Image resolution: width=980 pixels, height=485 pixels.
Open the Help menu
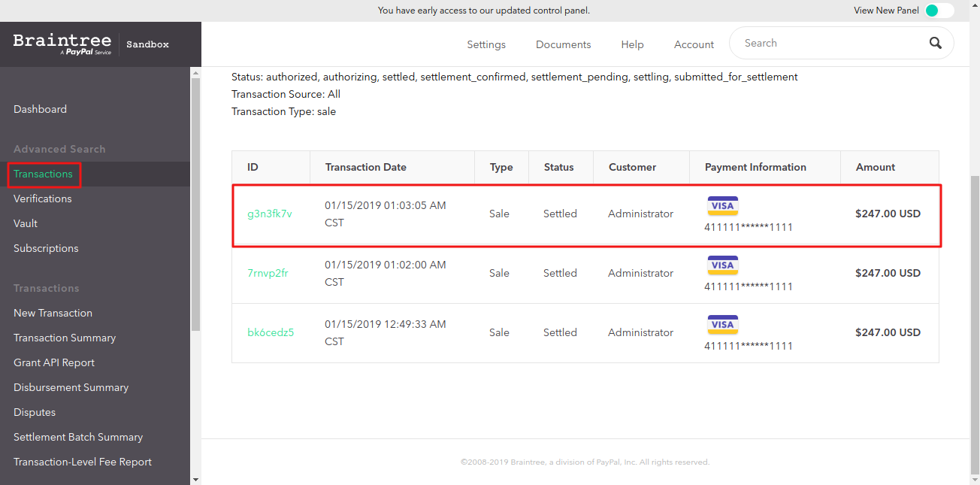coord(632,44)
